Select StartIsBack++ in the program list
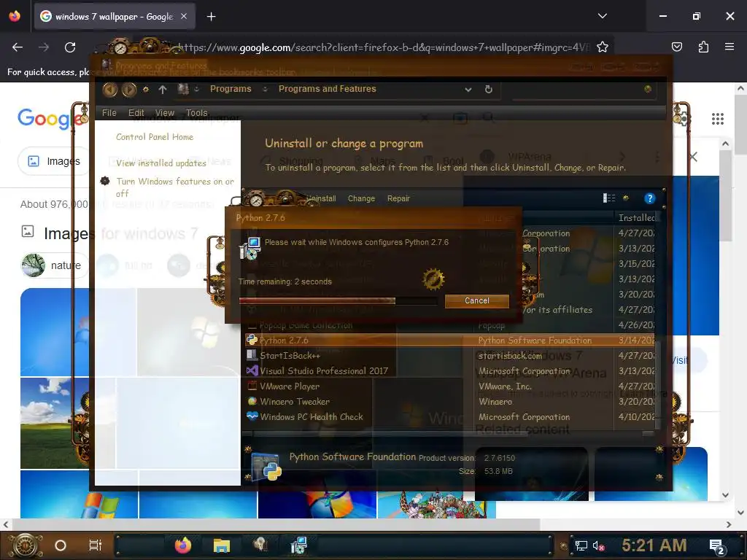Viewport: 747px width, 560px height. [290, 356]
